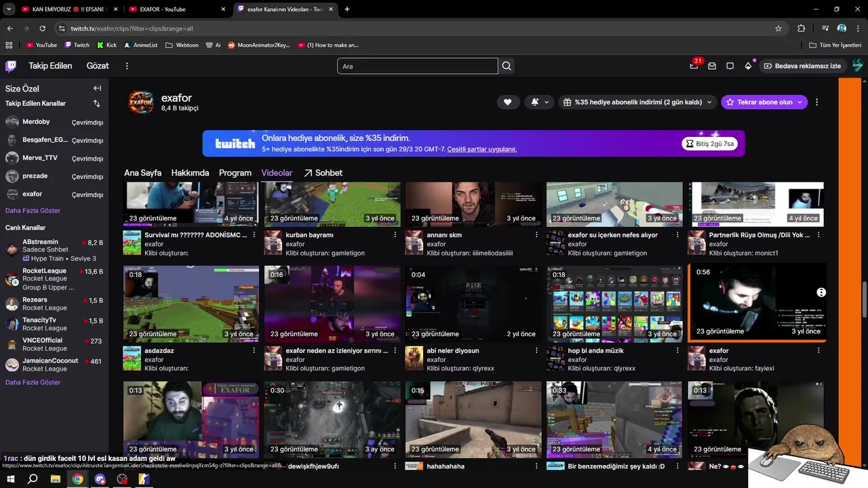This screenshot has width=868, height=488.
Task: Open 'Tüm Yer İşaretleri' bookmarks folder
Action: 835,45
